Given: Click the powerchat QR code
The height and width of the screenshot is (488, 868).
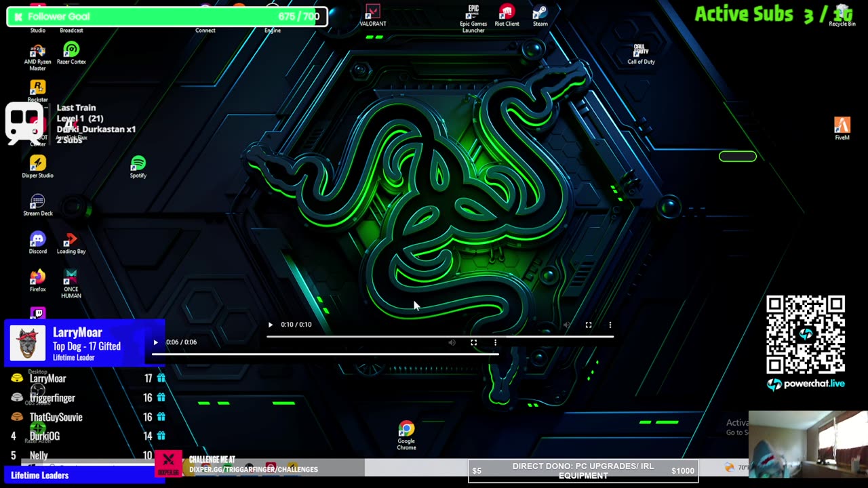Looking at the screenshot, I should [806, 334].
